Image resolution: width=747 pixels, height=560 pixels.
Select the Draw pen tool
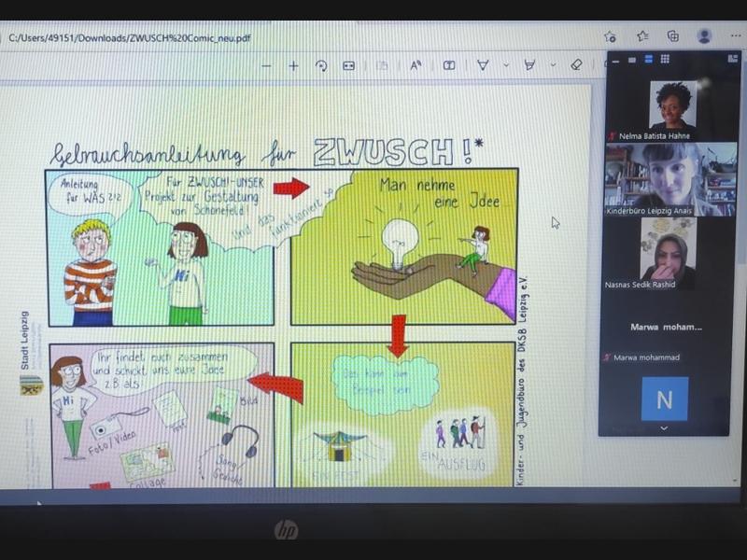(483, 66)
